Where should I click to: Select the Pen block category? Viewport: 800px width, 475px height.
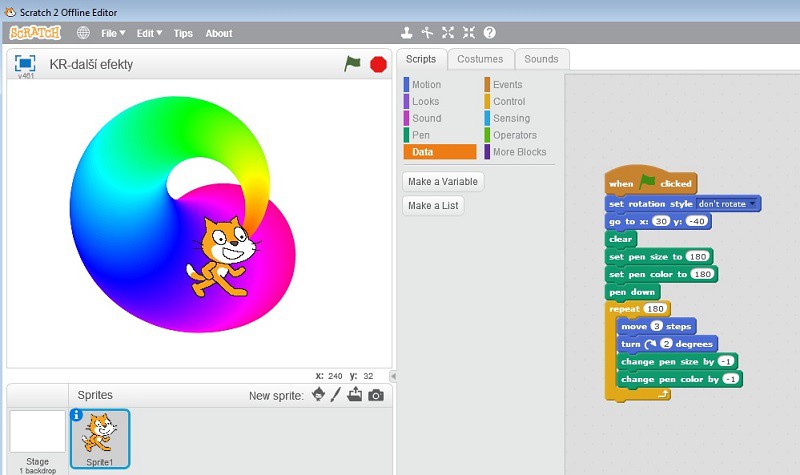pos(439,135)
